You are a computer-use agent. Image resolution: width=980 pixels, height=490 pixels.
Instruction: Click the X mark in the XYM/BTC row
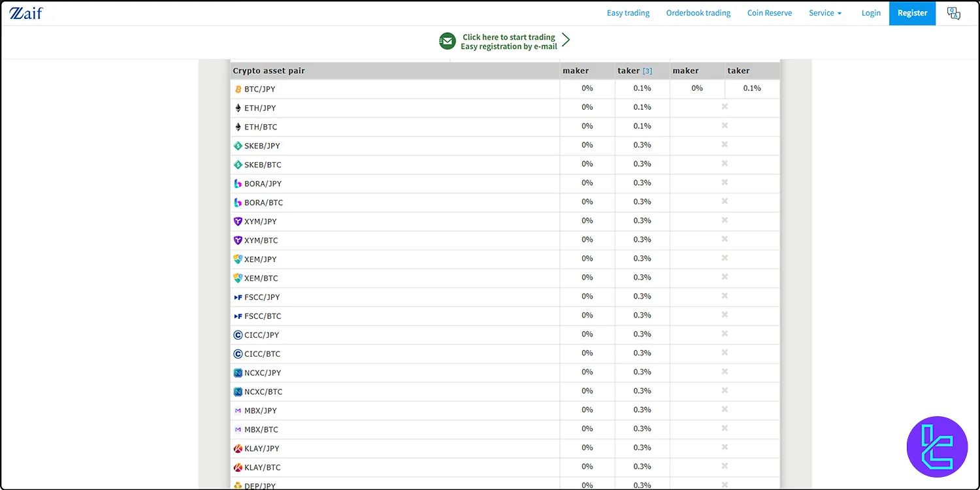point(725,239)
